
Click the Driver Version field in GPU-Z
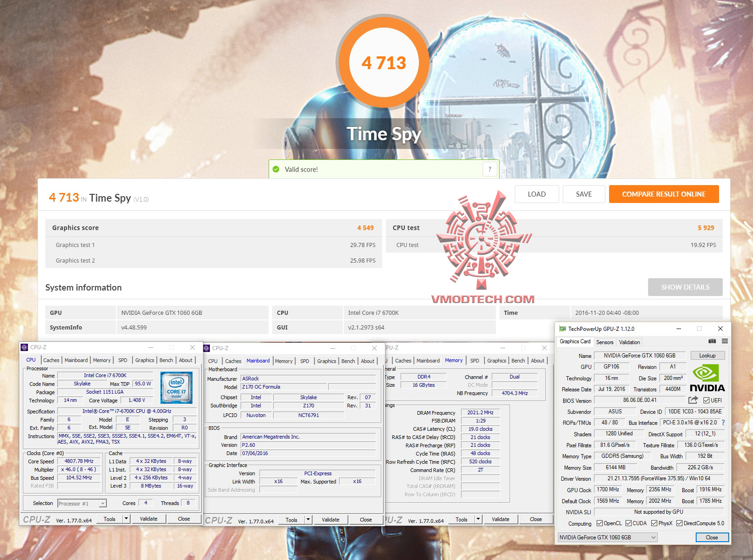659,478
